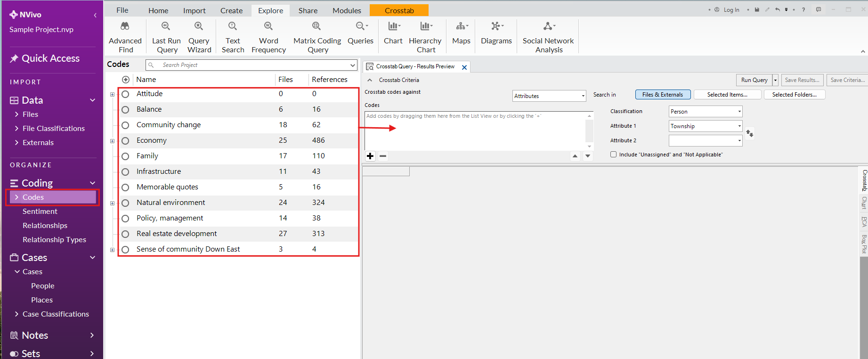Click the Quick Access pin icon
Screen dimensions: 868x359
[14, 58]
